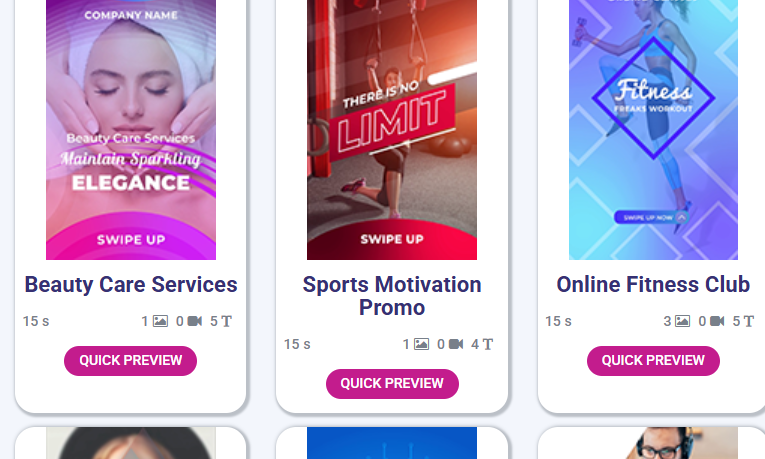Click text count icon on Online Fitness Club
The width and height of the screenshot is (765, 459).
click(x=748, y=321)
